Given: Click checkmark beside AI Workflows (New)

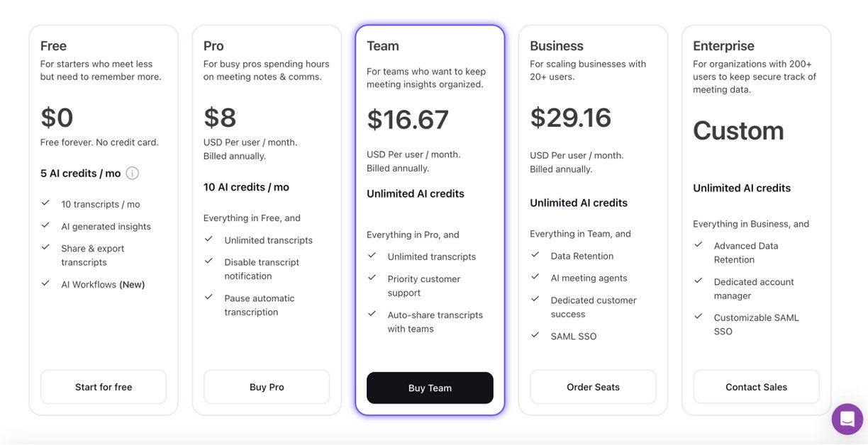Looking at the screenshot, I should pyautogui.click(x=45, y=283).
